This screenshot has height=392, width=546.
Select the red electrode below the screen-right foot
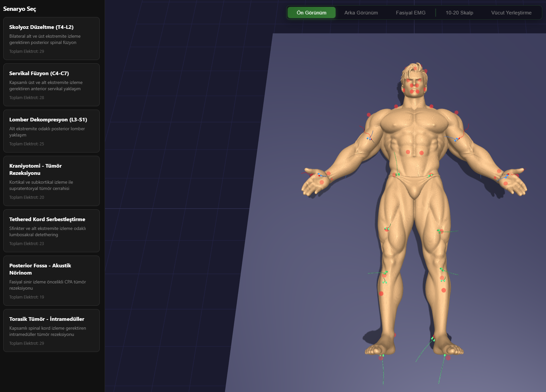(x=448, y=358)
